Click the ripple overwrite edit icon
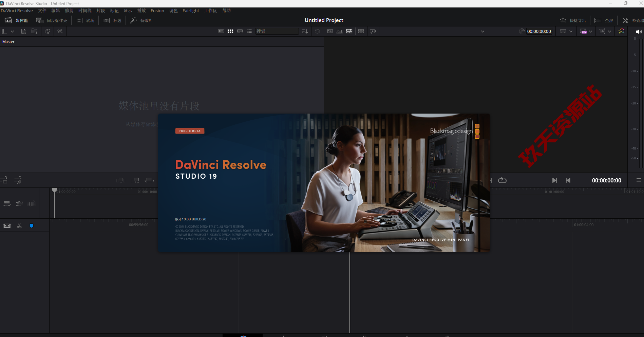Image resolution: width=644 pixels, height=337 pixels. pos(149,180)
